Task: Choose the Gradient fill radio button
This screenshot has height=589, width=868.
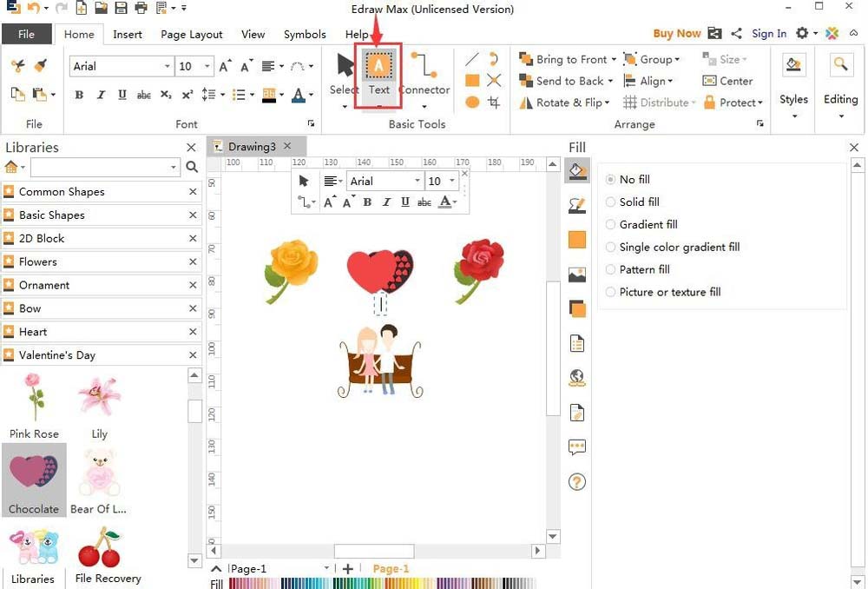Action: pos(611,224)
